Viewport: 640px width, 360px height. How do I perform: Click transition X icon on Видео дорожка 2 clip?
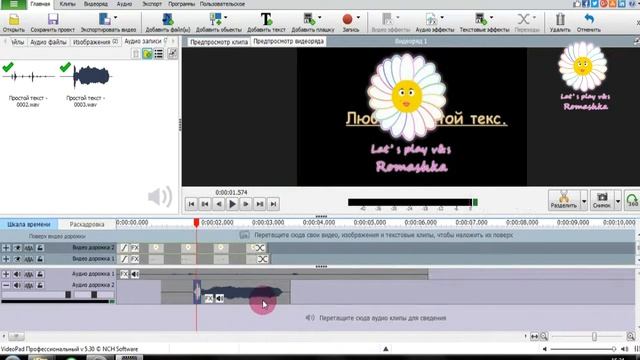coord(260,248)
